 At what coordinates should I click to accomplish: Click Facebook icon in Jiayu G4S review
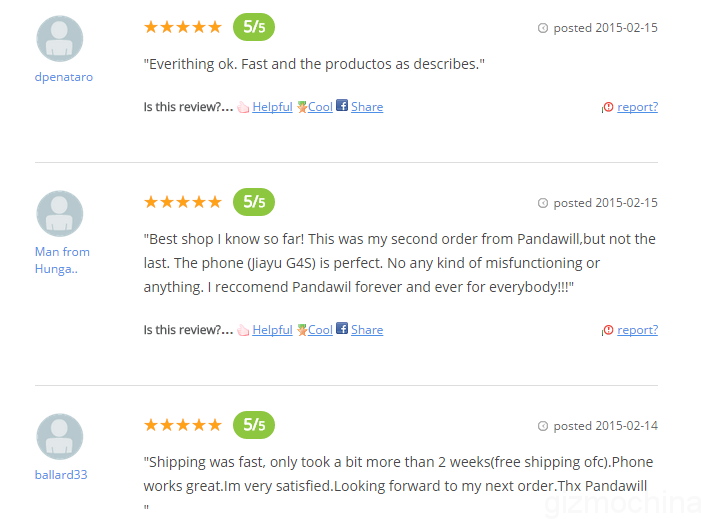tap(342, 329)
